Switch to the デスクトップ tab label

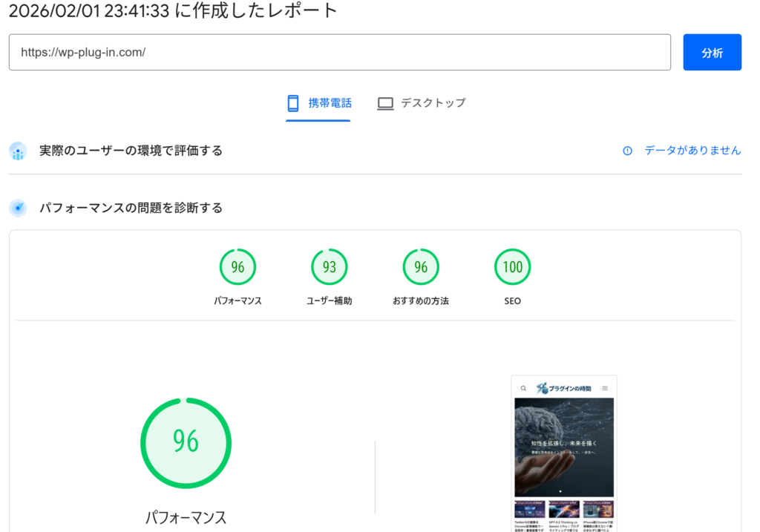click(x=433, y=103)
